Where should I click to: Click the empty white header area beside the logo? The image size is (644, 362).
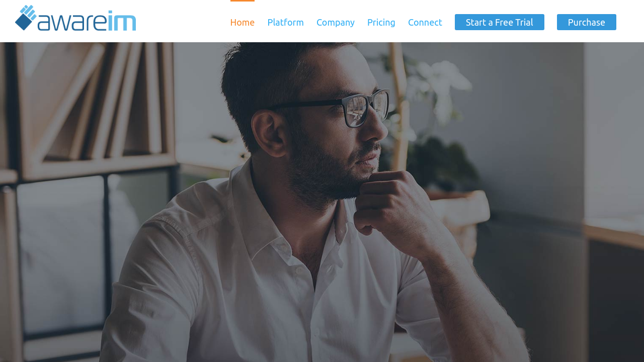tap(181, 21)
